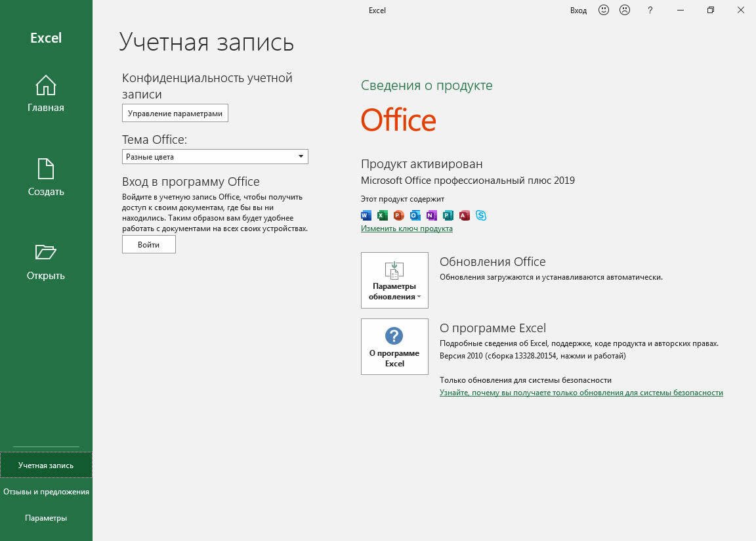Click the Skype icon in product list
The width and height of the screenshot is (756, 541).
481,215
